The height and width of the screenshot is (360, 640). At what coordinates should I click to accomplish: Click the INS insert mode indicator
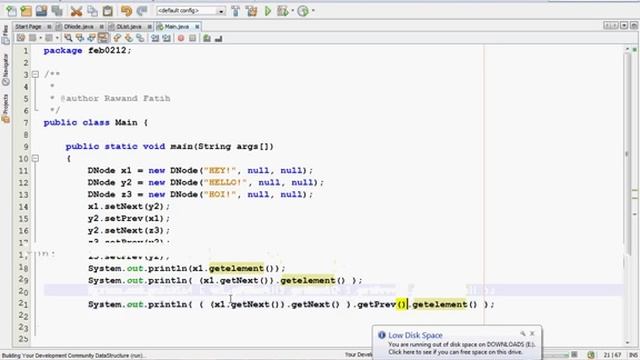click(633, 355)
